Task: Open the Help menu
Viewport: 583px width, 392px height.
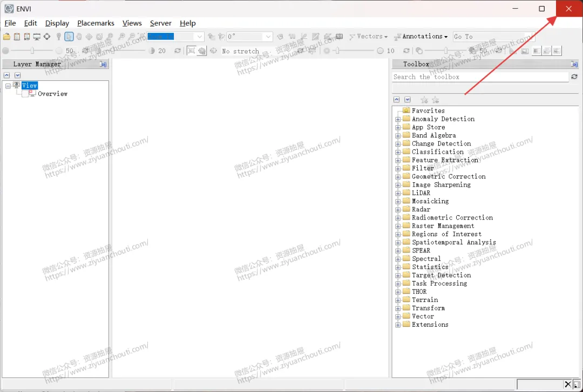Action: click(x=188, y=23)
